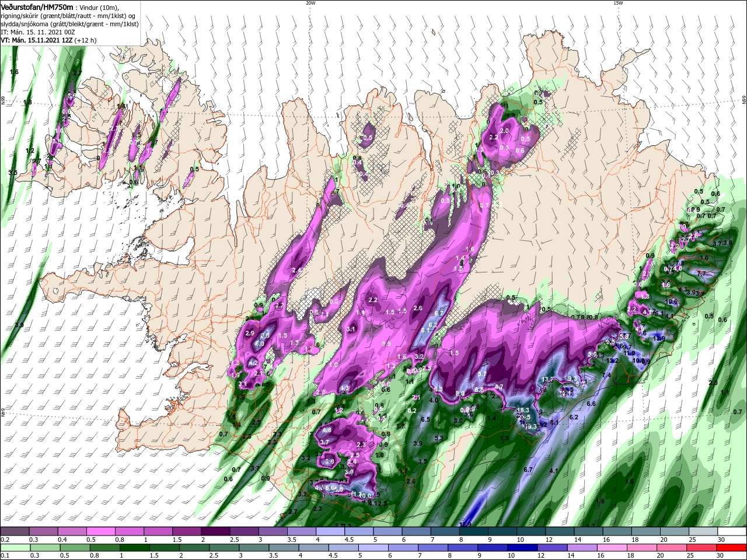Select the '7.4' value on the map
The height and width of the screenshot is (560, 747).
click(606, 375)
